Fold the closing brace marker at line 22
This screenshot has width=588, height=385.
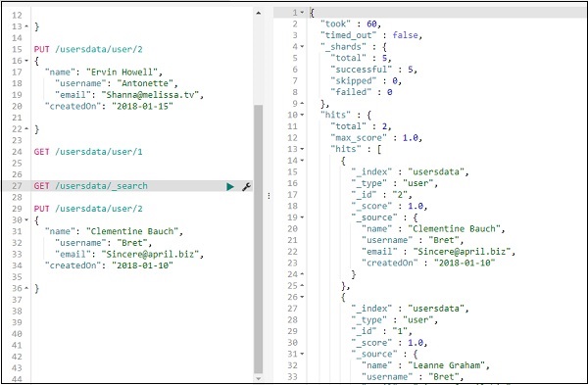pos(26,129)
